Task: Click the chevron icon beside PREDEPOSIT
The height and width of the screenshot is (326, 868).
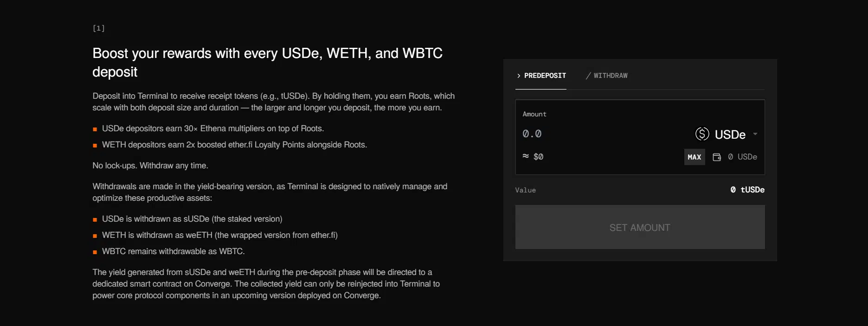Action: 519,76
